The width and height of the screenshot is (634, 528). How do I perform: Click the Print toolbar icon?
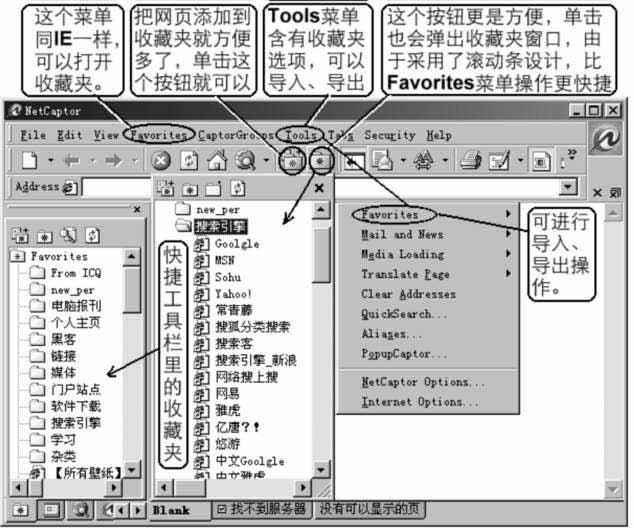tap(471, 161)
